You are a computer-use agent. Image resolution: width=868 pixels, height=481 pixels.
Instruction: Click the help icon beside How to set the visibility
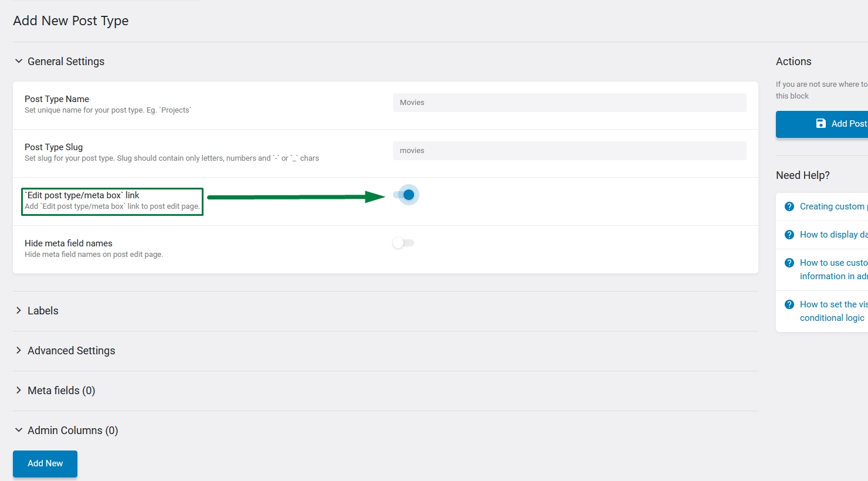[x=789, y=304]
